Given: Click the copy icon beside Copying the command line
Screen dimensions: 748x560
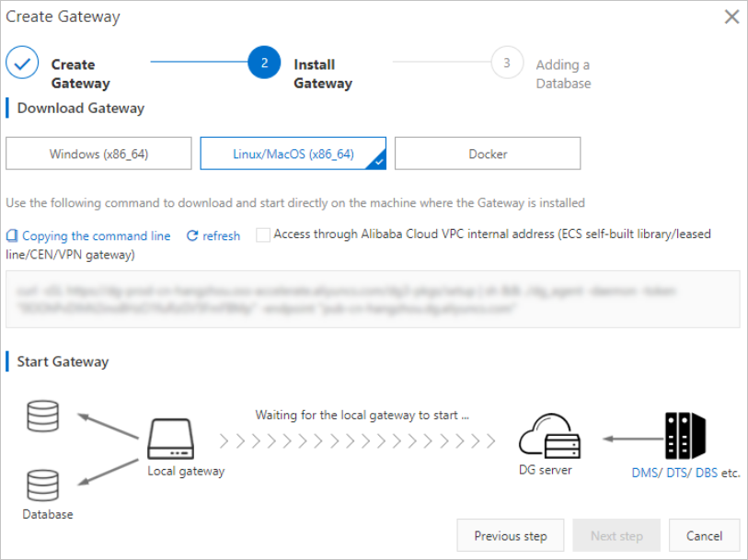Looking at the screenshot, I should pos(12,235).
